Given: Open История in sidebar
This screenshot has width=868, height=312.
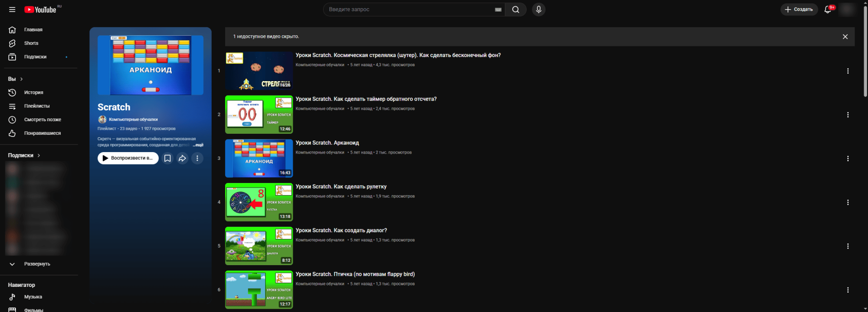Looking at the screenshot, I should tap(34, 93).
